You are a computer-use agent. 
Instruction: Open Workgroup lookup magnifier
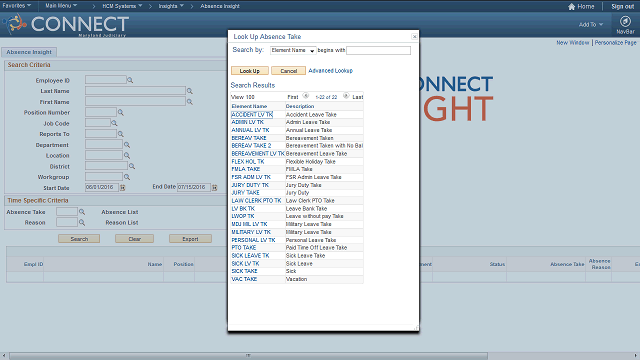[x=127, y=177]
